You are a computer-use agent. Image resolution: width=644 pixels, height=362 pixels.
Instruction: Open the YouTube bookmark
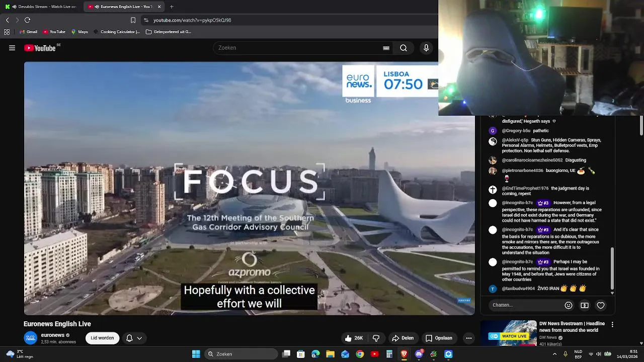tap(54, 32)
